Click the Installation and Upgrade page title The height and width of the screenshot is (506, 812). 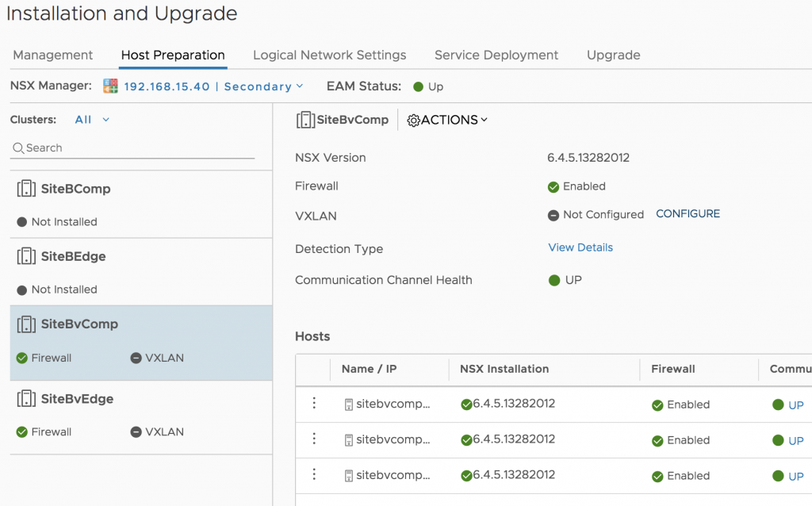121,13
